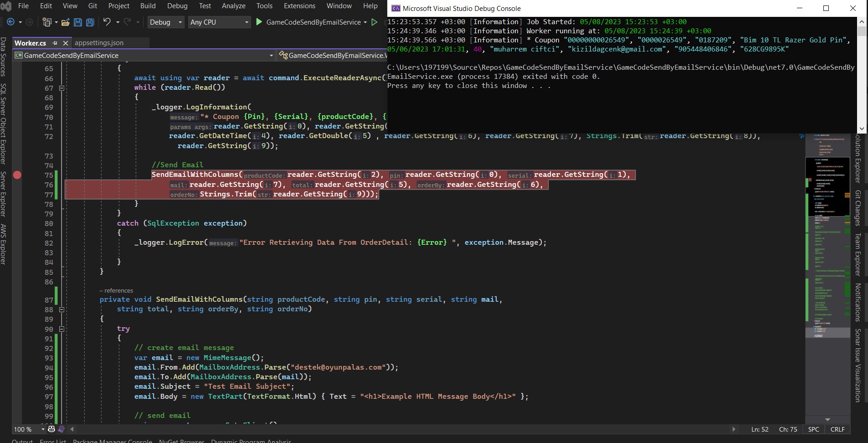Collapse the code block at line 67
The height and width of the screenshot is (443, 868).
pos(62,88)
